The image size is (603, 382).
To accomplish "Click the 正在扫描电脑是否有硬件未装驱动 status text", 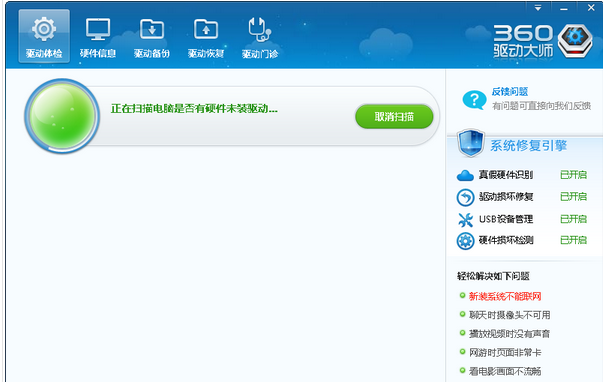I will pyautogui.click(x=194, y=109).
